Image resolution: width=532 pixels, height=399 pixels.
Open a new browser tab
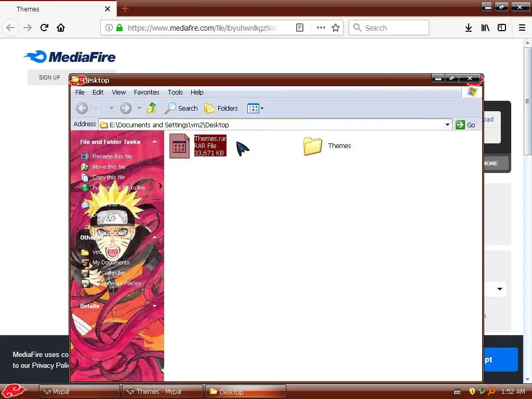[125, 8]
